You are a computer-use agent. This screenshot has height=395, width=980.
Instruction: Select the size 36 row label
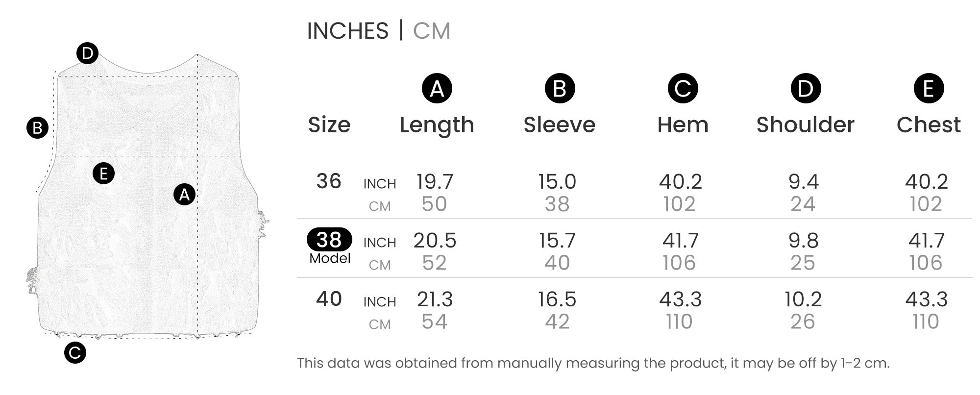pos(329,181)
